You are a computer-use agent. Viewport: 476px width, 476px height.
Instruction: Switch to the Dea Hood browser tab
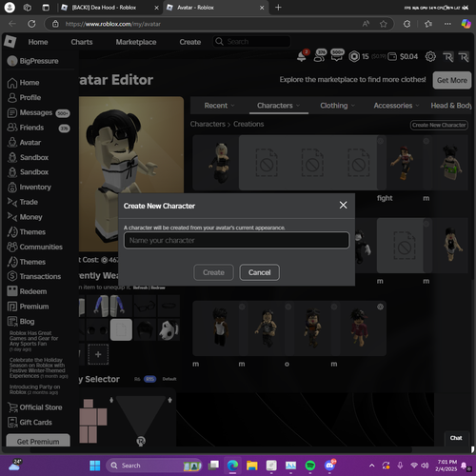click(x=109, y=8)
